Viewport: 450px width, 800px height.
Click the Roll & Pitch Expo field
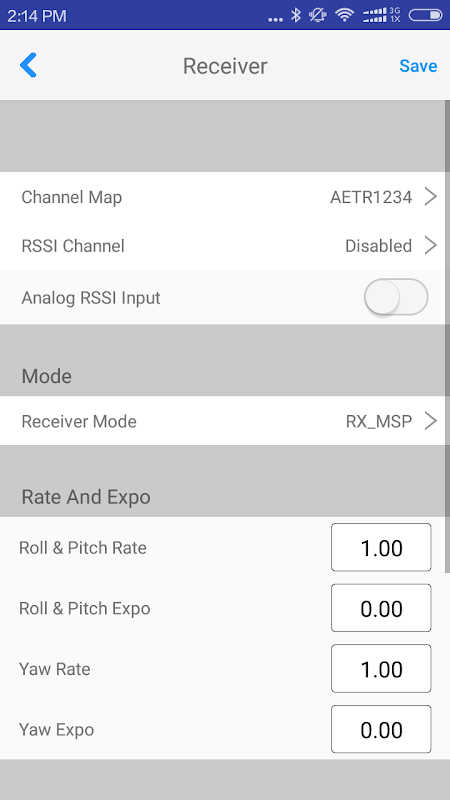pos(381,608)
